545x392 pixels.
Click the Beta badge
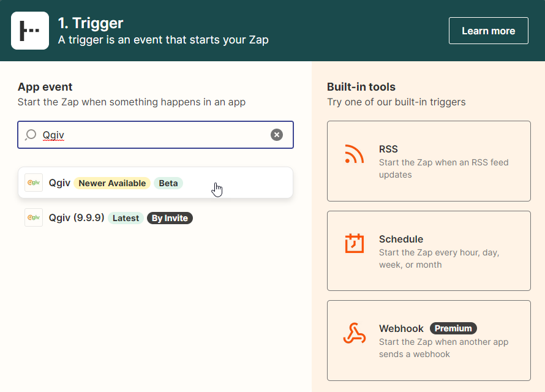coord(168,183)
